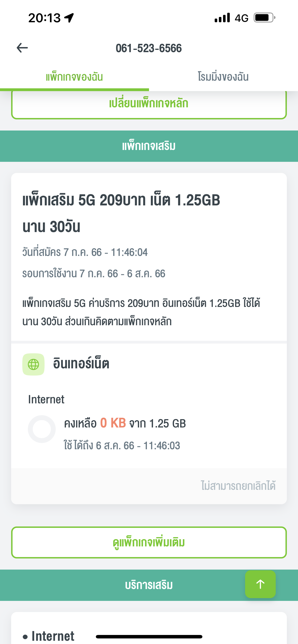
Task: Switch to the แพ็กเกจของฉัน tab
Action: [74, 77]
